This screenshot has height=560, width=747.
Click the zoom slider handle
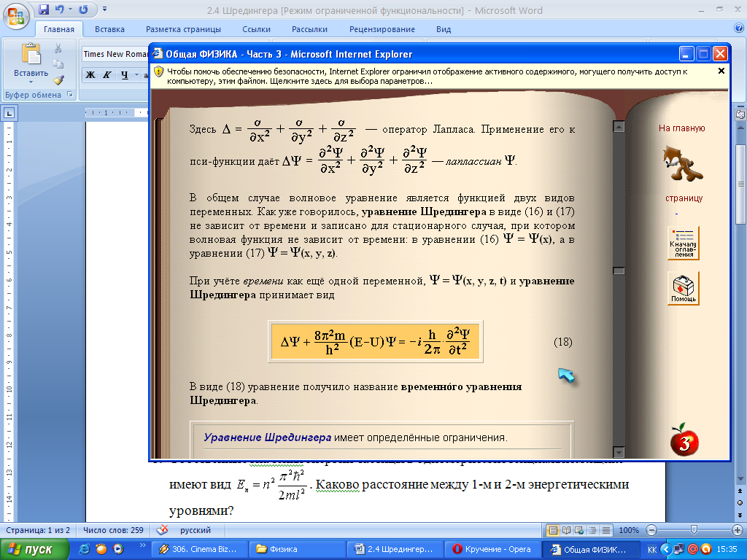click(x=694, y=530)
